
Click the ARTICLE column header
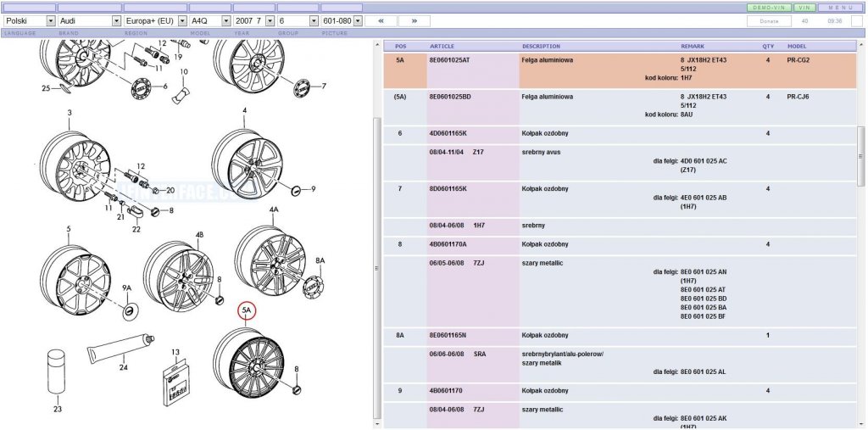(442, 47)
